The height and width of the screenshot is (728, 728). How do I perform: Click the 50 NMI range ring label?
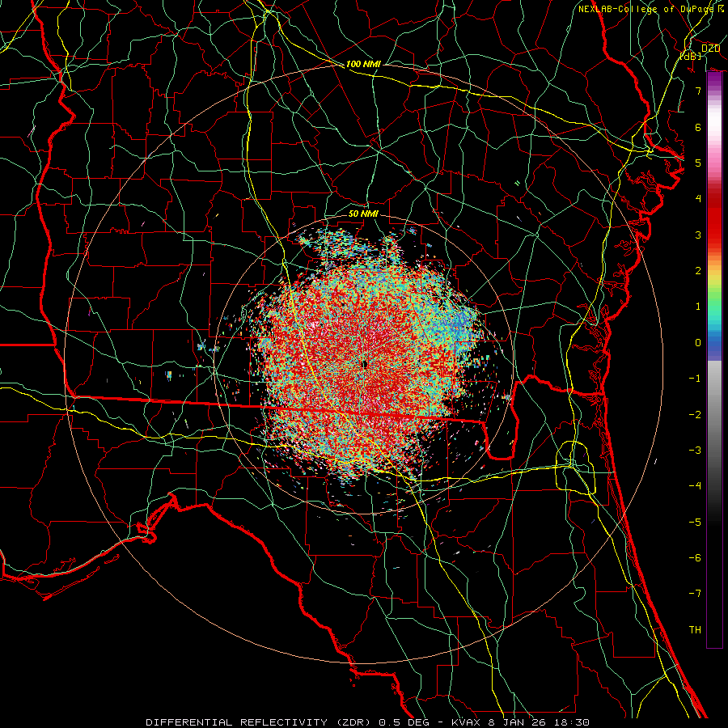(363, 214)
